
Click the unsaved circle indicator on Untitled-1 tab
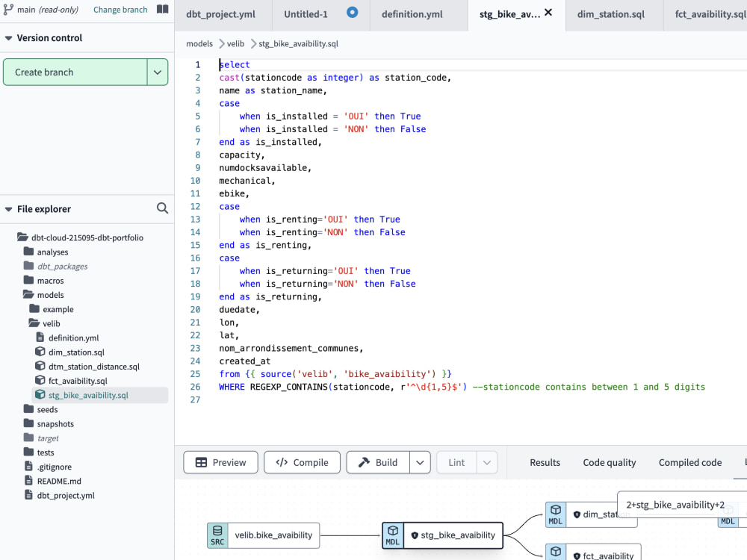352,13
